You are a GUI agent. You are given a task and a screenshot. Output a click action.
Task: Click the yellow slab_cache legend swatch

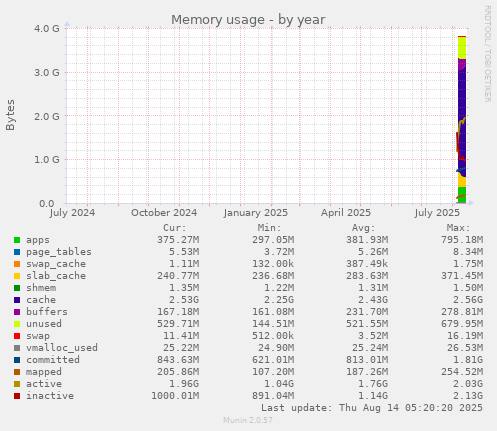pyautogui.click(x=17, y=276)
